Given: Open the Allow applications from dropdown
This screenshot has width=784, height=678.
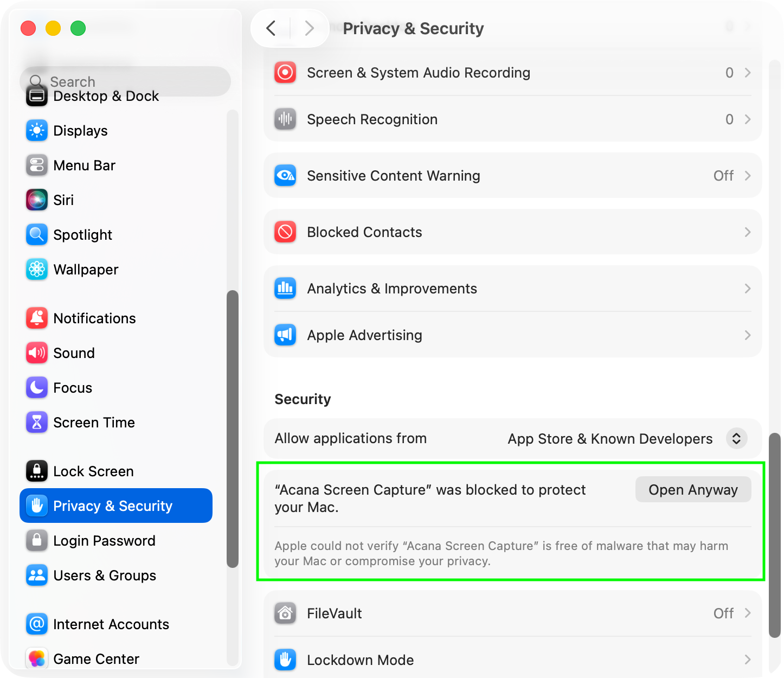Looking at the screenshot, I should point(736,439).
